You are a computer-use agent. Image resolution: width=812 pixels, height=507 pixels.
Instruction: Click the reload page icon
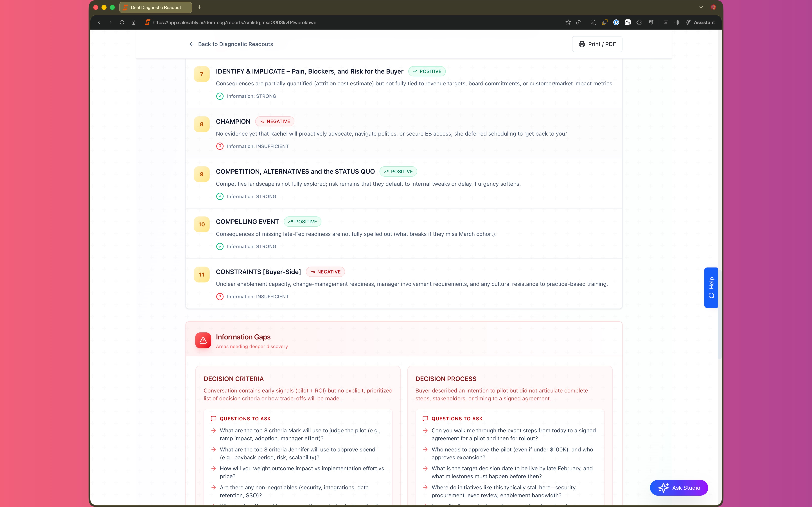[x=122, y=22]
